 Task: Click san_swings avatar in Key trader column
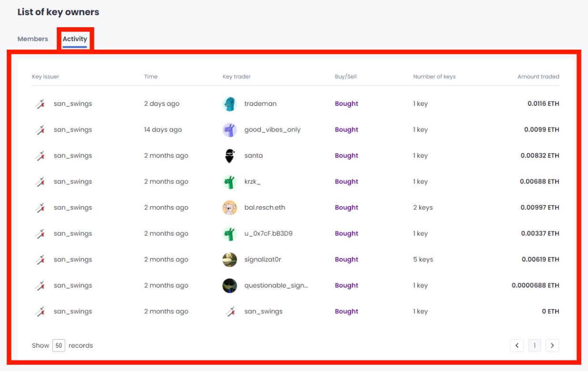(x=230, y=312)
